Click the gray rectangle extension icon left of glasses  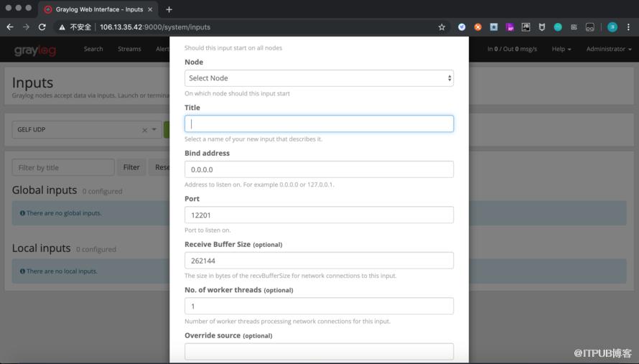coord(574,27)
